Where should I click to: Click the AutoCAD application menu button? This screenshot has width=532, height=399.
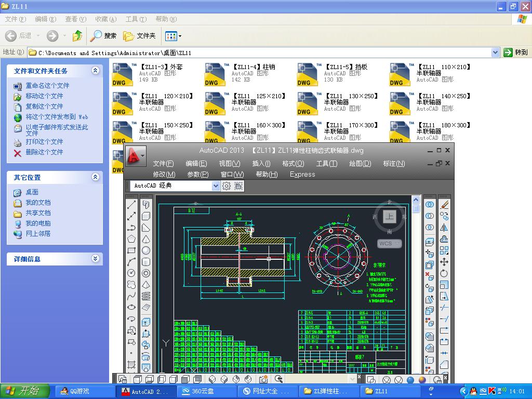pos(135,155)
